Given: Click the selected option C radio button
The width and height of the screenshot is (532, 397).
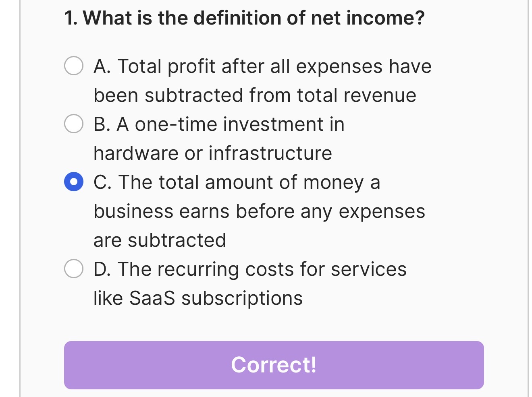Looking at the screenshot, I should pos(74,182).
